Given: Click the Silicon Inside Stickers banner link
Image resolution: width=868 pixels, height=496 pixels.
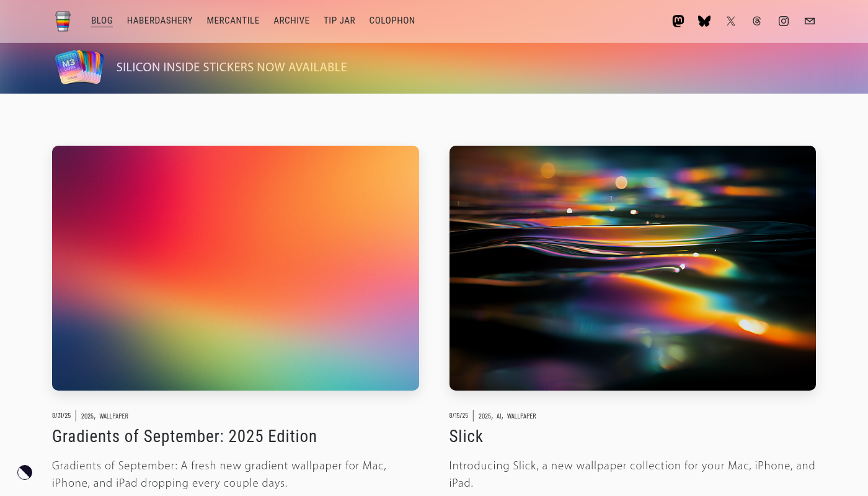Looking at the screenshot, I should pos(231,67).
